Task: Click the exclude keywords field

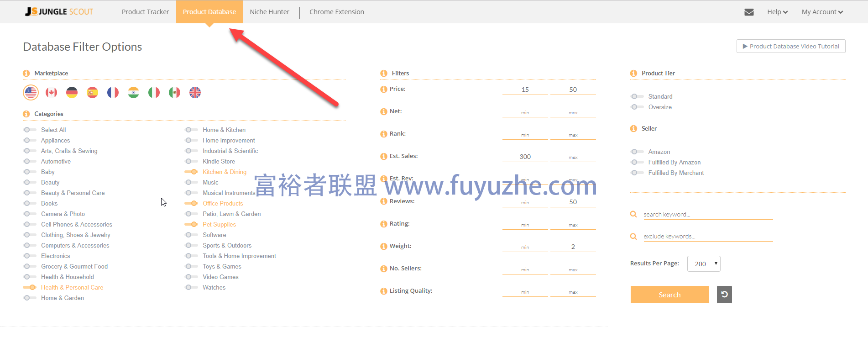Action: coord(708,236)
